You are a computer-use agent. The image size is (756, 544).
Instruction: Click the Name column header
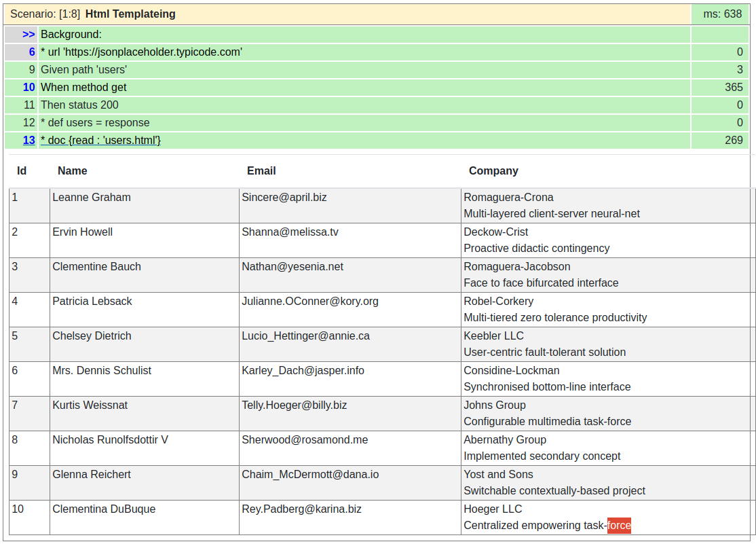point(72,170)
